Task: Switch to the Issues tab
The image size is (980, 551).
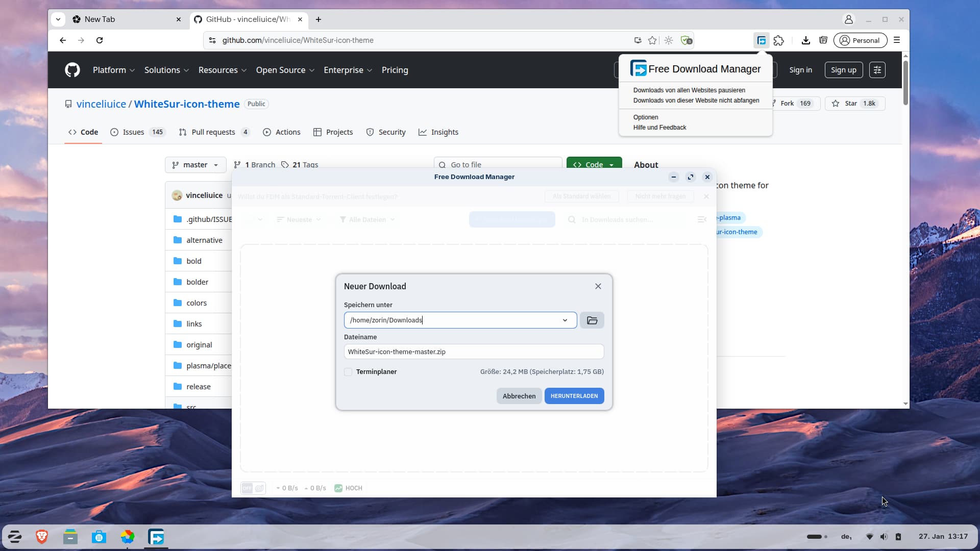Action: (x=134, y=132)
